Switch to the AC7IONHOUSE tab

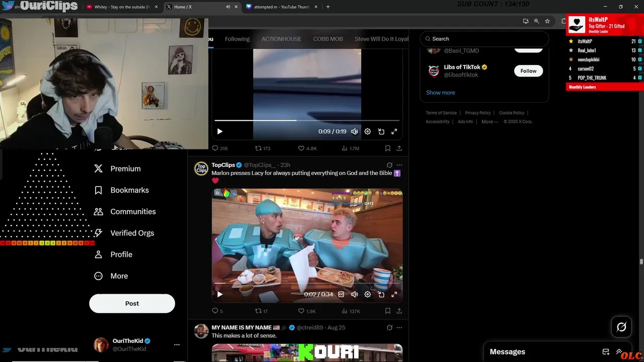281,39
